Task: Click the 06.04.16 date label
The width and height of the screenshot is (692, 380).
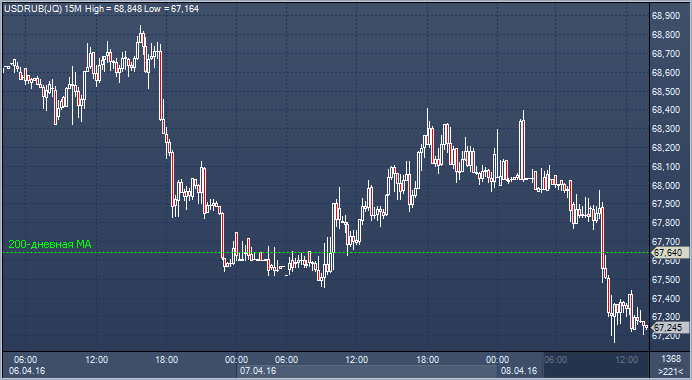Action: 27,371
